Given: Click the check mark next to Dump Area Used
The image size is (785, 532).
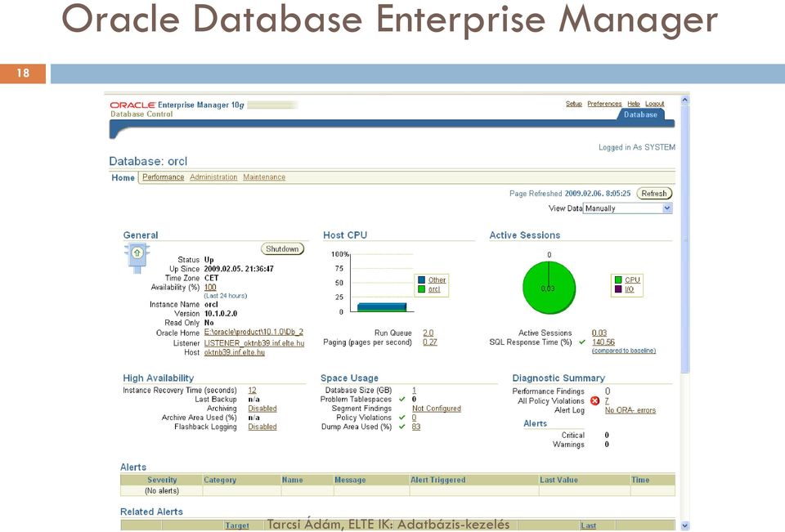Looking at the screenshot, I should click(402, 427).
